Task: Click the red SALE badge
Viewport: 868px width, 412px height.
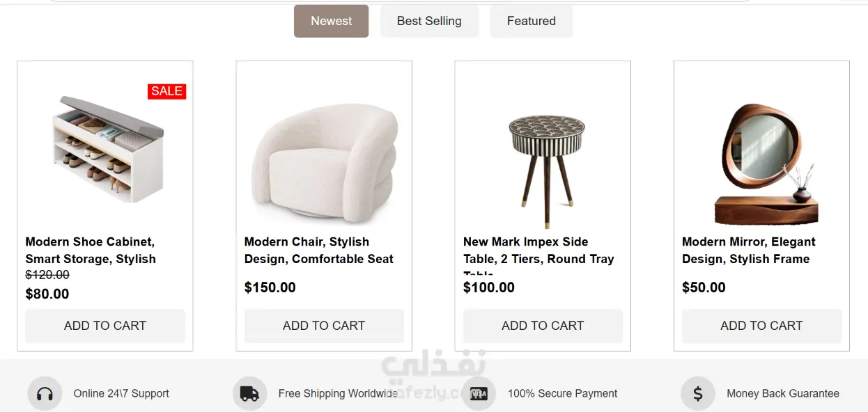Action: click(x=166, y=91)
